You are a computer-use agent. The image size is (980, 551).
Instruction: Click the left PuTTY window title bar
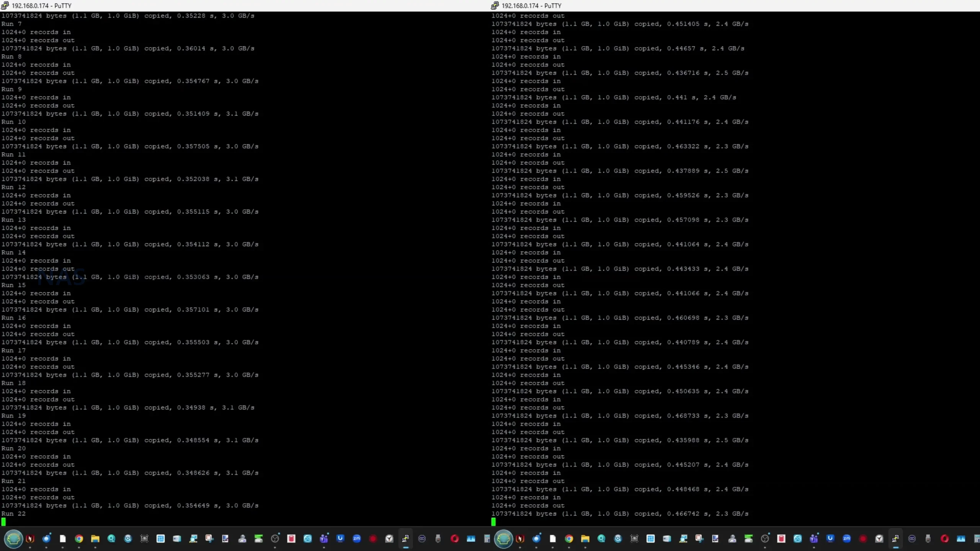coord(230,5)
